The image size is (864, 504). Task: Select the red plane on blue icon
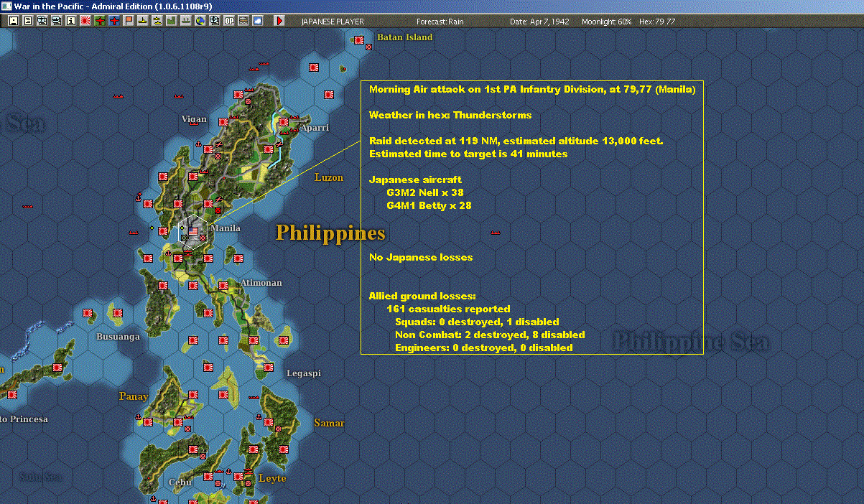114,21
